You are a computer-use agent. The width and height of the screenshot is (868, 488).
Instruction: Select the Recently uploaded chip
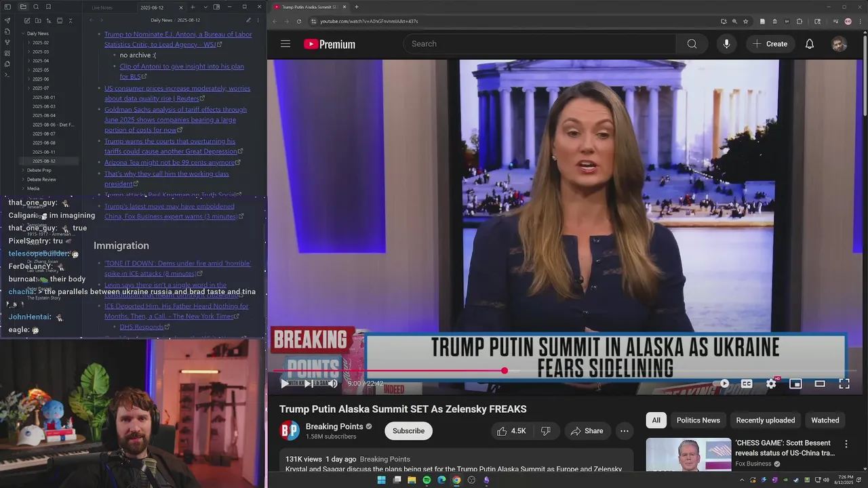(x=766, y=420)
